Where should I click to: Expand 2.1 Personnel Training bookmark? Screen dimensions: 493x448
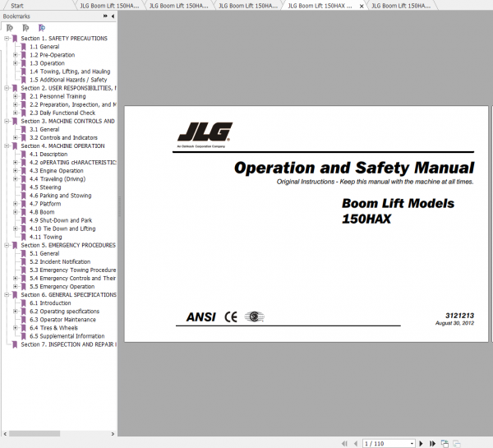[15, 96]
